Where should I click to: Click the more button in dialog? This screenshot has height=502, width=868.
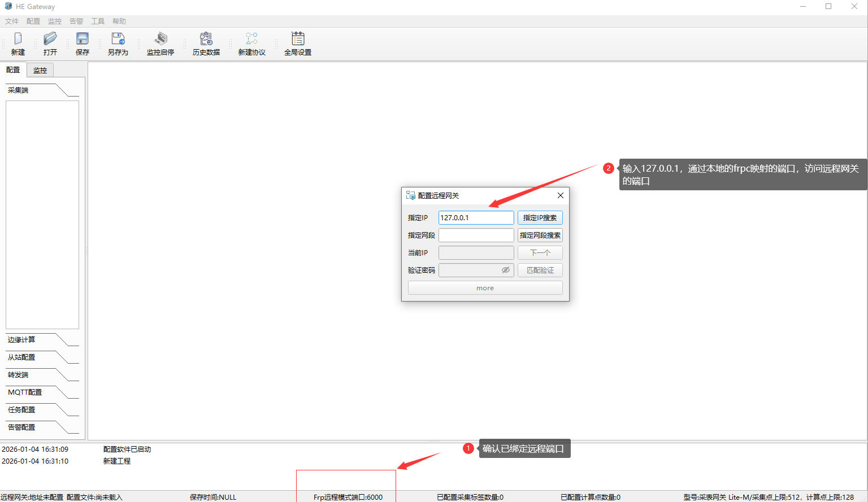click(x=485, y=288)
